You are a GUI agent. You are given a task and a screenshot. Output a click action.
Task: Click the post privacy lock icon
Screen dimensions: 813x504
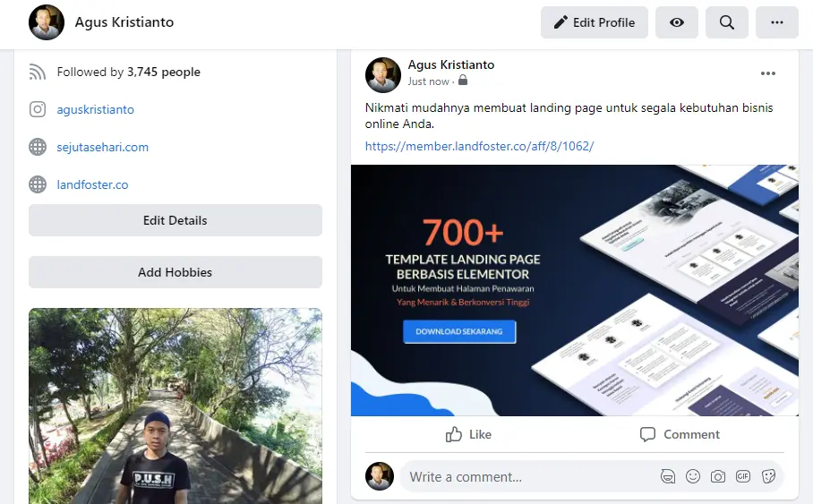coord(463,81)
